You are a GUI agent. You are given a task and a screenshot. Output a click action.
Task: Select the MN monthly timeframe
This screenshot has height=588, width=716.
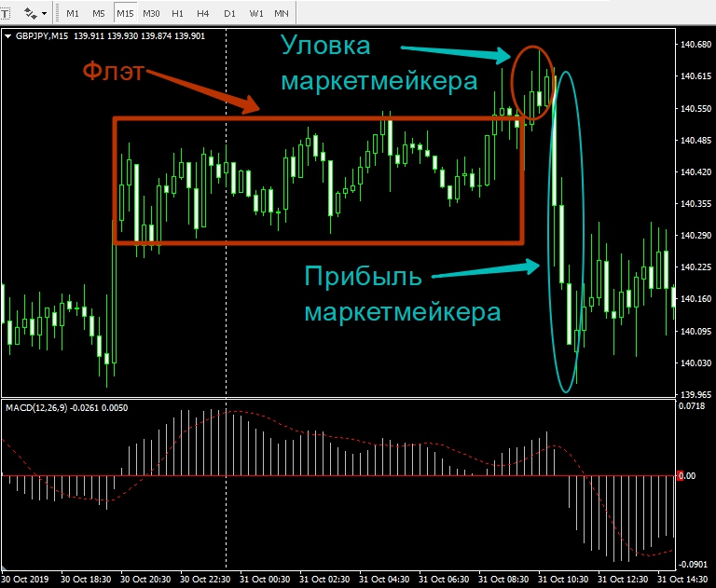click(x=281, y=13)
